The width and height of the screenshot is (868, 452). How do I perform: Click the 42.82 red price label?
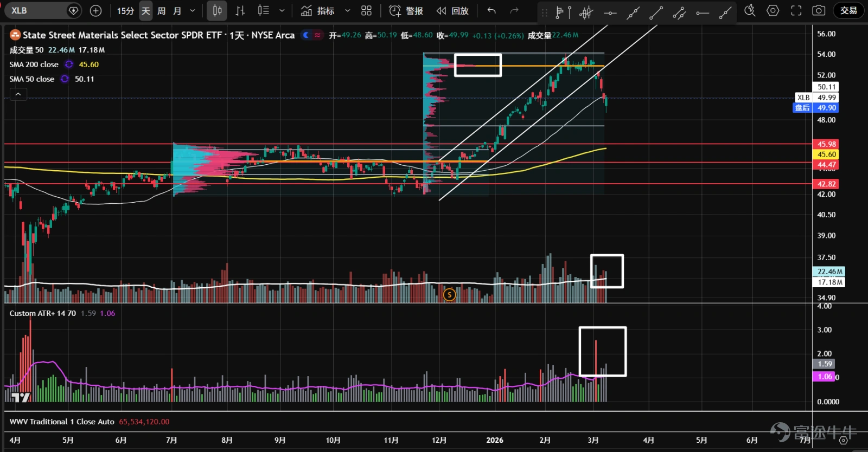826,184
